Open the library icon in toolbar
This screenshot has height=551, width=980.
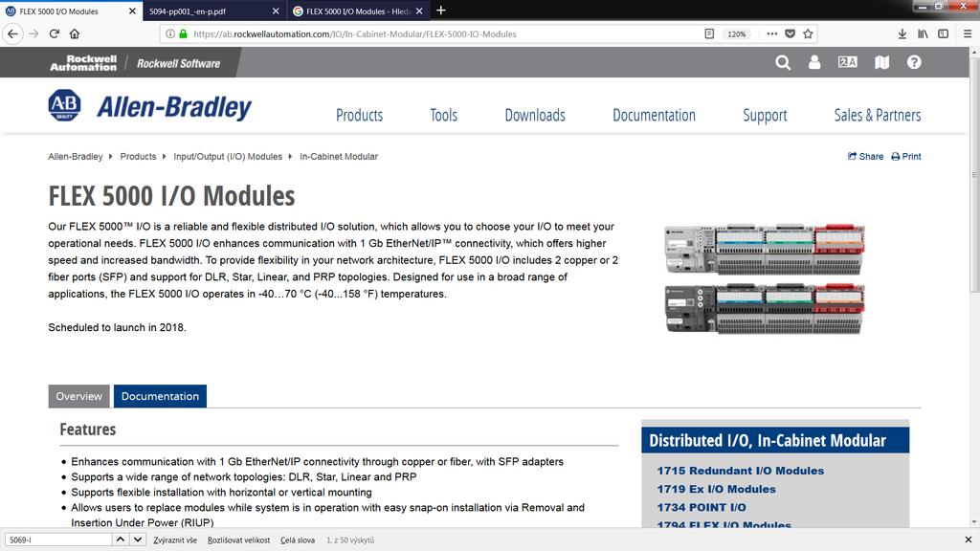[923, 33]
